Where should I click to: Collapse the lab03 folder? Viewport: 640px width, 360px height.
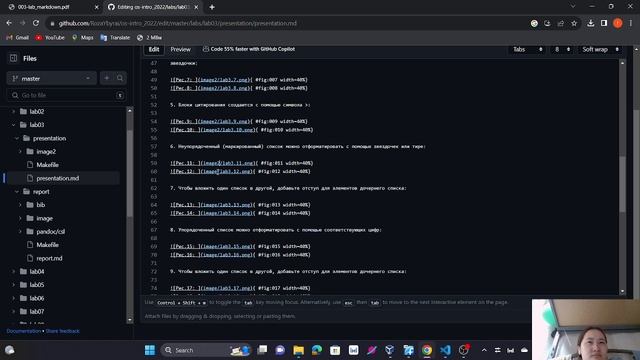(x=13, y=125)
